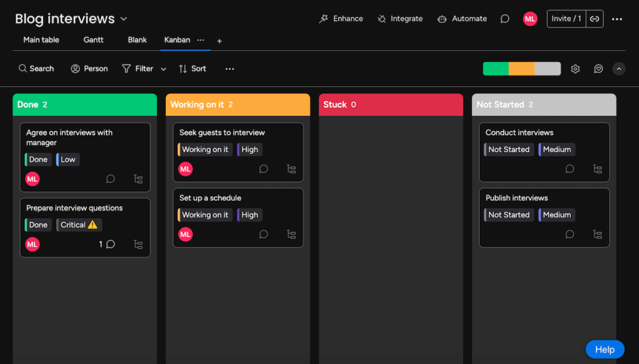This screenshot has height=364, width=639.
Task: Expand the Filter options dropdown arrow
Action: (x=163, y=69)
